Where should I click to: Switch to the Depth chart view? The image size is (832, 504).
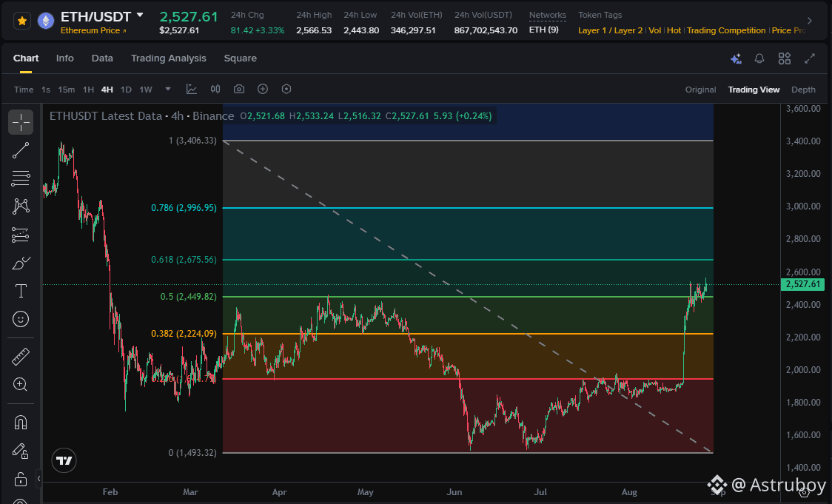pyautogui.click(x=803, y=90)
